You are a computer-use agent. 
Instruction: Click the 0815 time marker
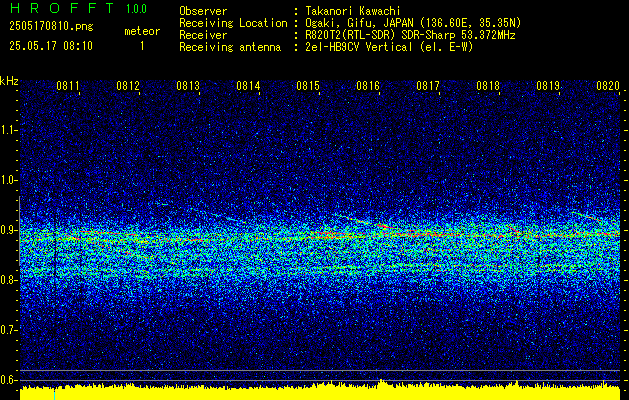[x=308, y=86]
